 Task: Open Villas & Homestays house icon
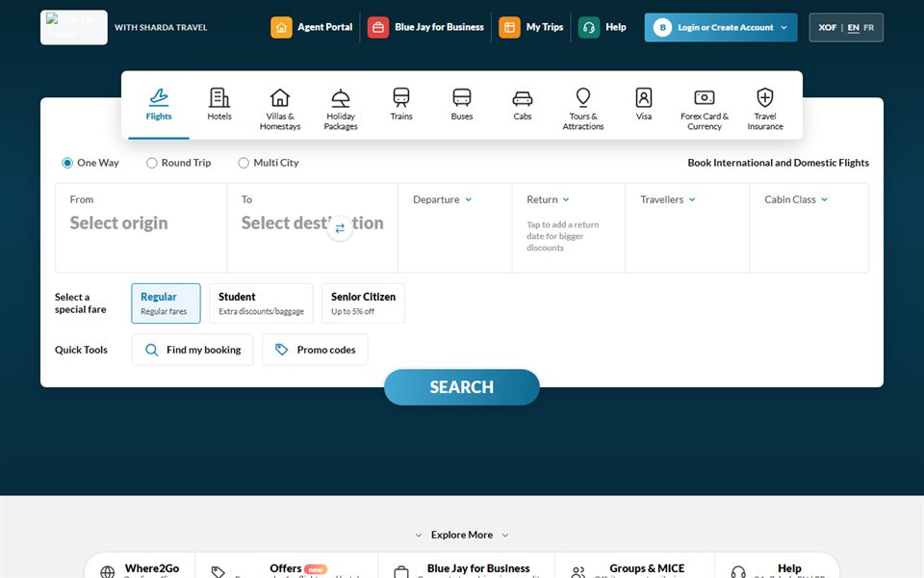pos(280,96)
